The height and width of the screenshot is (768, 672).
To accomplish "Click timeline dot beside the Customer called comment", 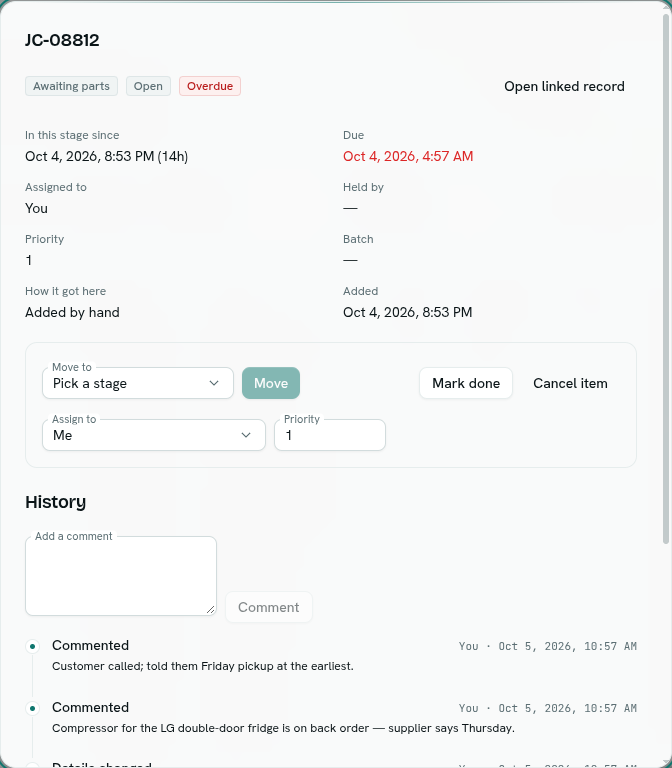I will (x=32, y=647).
